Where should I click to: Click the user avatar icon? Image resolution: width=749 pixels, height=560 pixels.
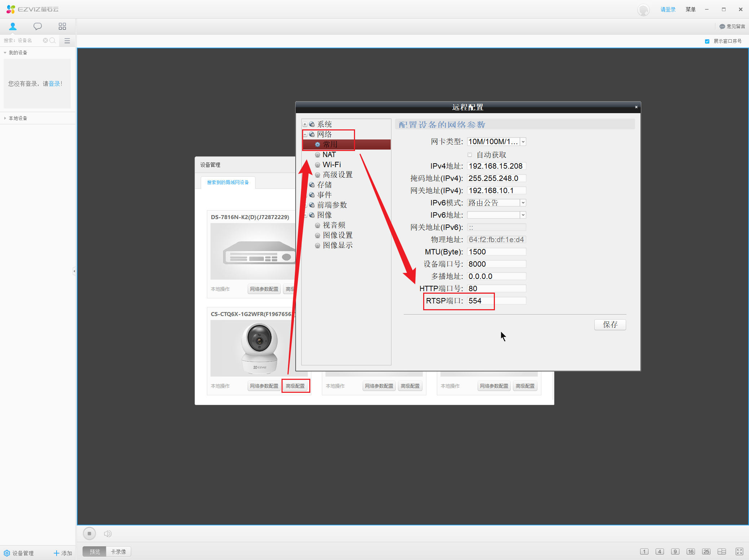(x=643, y=10)
